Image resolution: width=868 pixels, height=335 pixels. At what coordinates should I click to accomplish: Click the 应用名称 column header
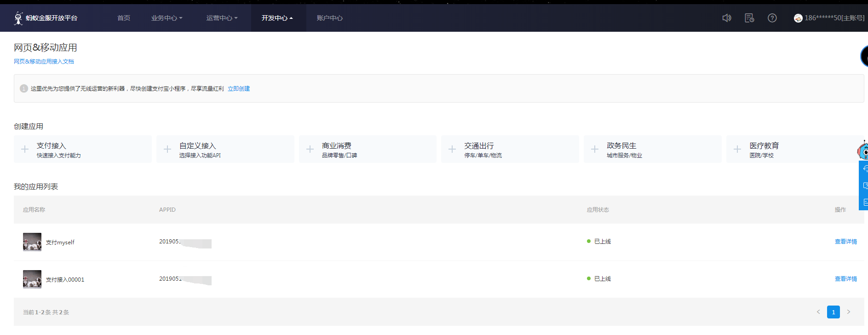click(x=34, y=209)
